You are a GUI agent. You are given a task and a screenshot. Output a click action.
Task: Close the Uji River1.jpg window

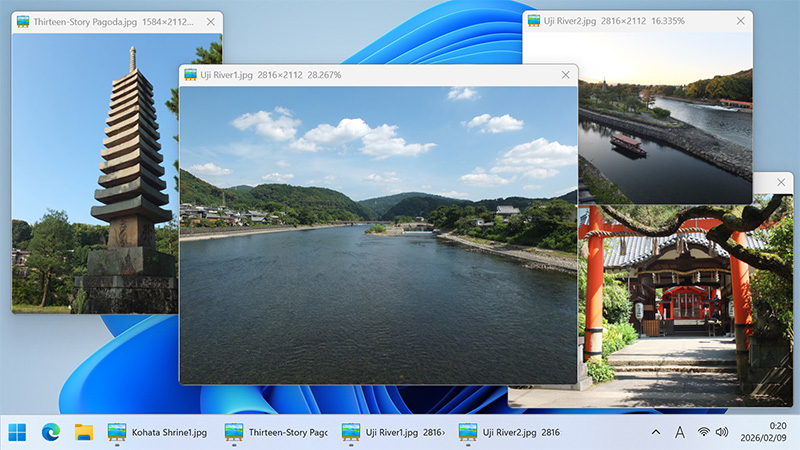coord(565,75)
